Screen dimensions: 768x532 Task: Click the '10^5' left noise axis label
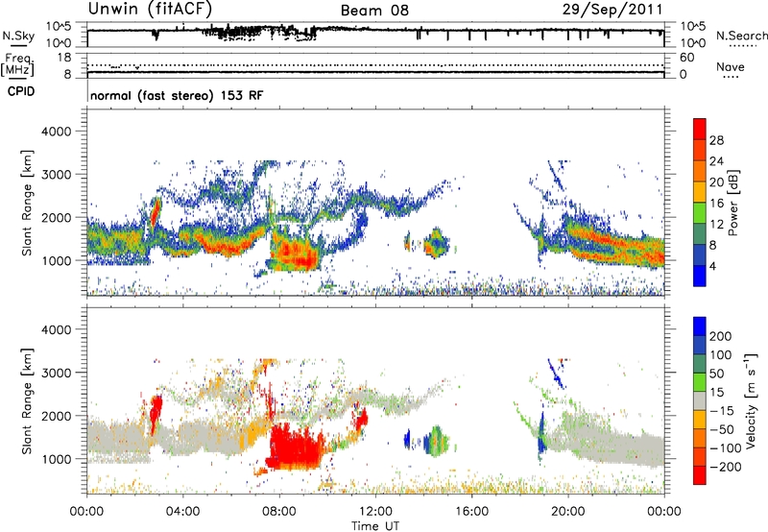click(59, 27)
